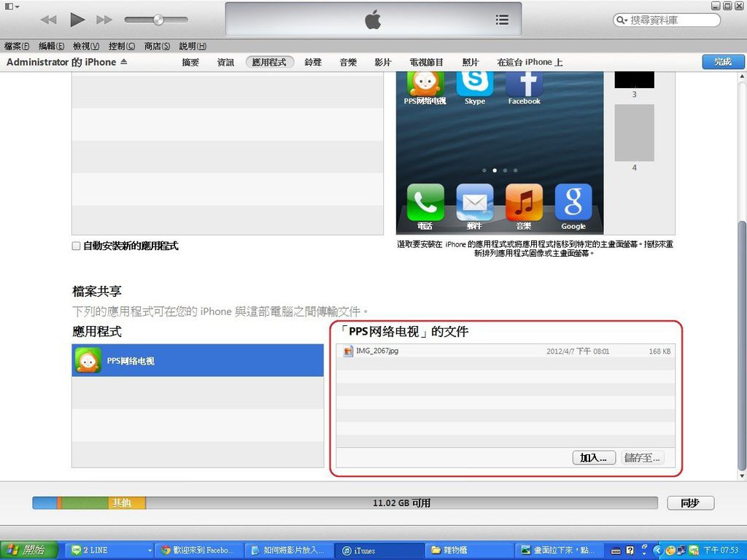Select home screen page 4 thumbnail
This screenshot has height=560, width=747.
634,133
